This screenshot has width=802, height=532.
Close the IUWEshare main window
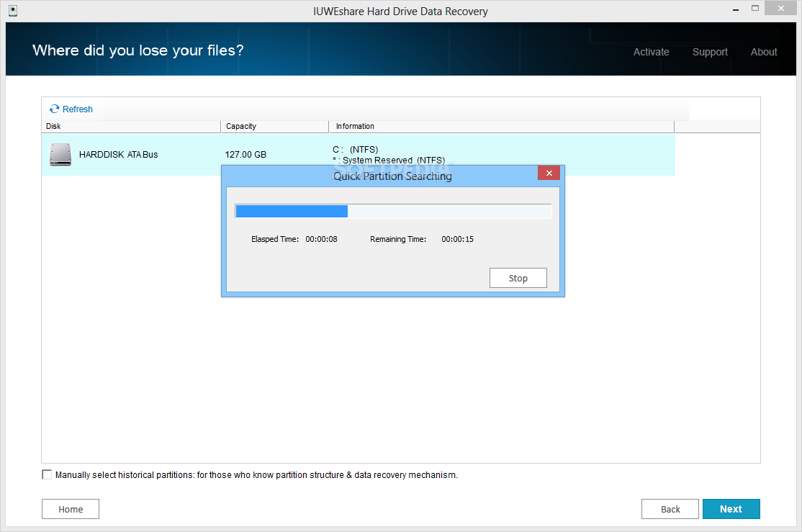point(780,8)
